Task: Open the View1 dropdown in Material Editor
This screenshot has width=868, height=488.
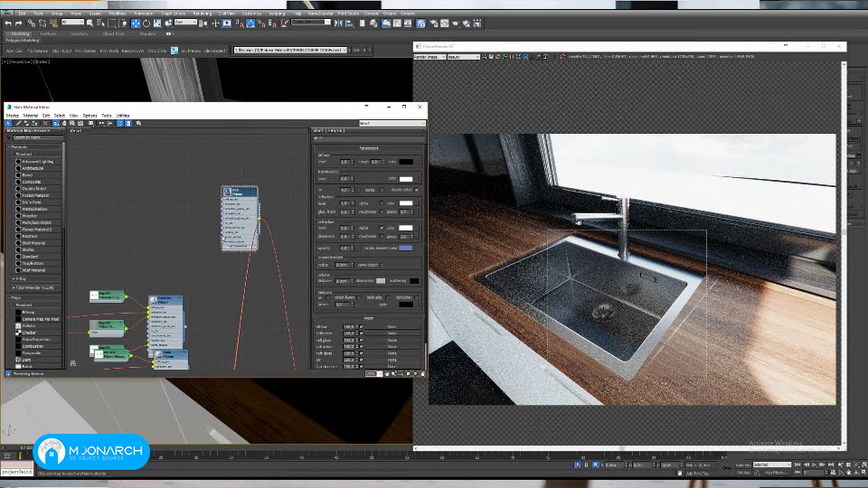Action: (x=392, y=124)
